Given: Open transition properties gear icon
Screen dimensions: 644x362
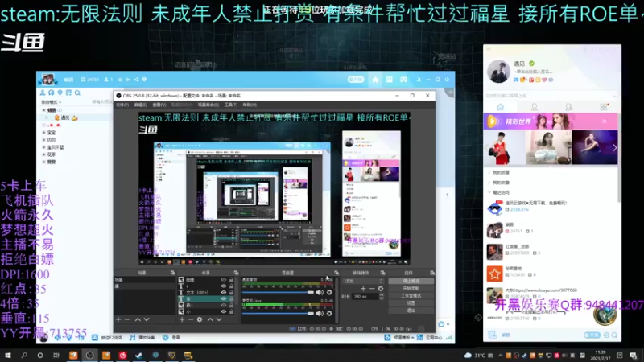Looking at the screenshot, I should click(381, 289).
